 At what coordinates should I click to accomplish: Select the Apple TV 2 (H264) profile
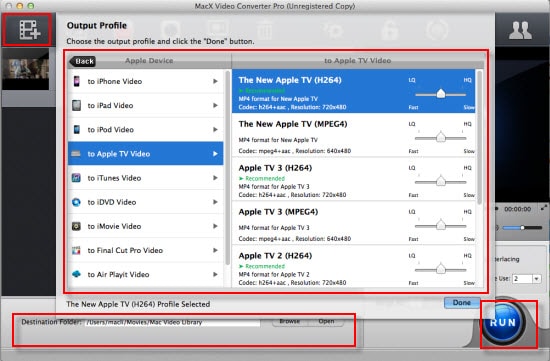coord(354,267)
